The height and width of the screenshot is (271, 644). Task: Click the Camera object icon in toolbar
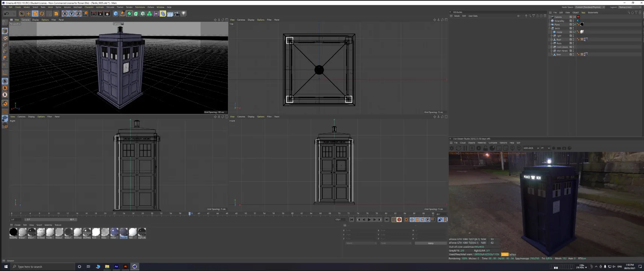(177, 14)
